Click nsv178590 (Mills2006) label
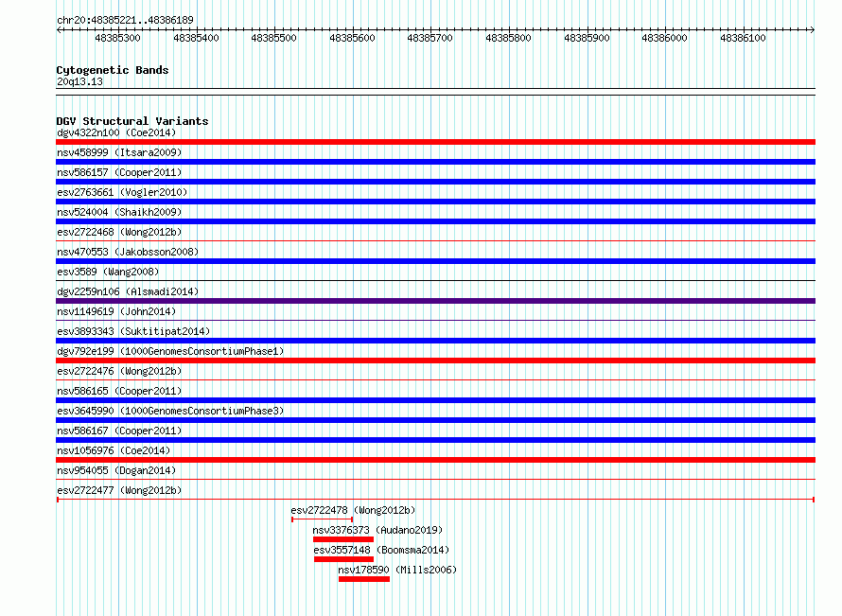The image size is (842, 616). click(x=397, y=570)
